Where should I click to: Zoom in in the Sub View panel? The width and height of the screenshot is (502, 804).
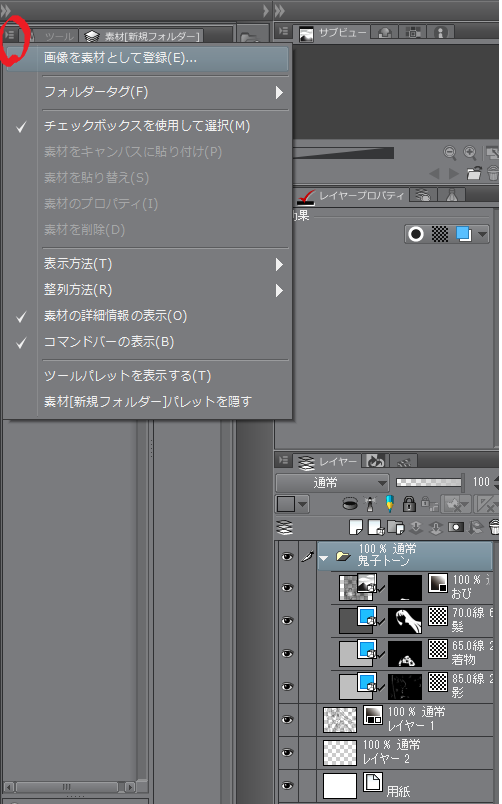470,152
